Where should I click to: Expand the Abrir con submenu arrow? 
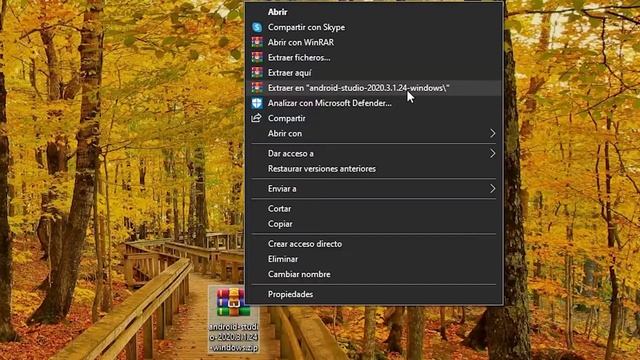pyautogui.click(x=492, y=133)
